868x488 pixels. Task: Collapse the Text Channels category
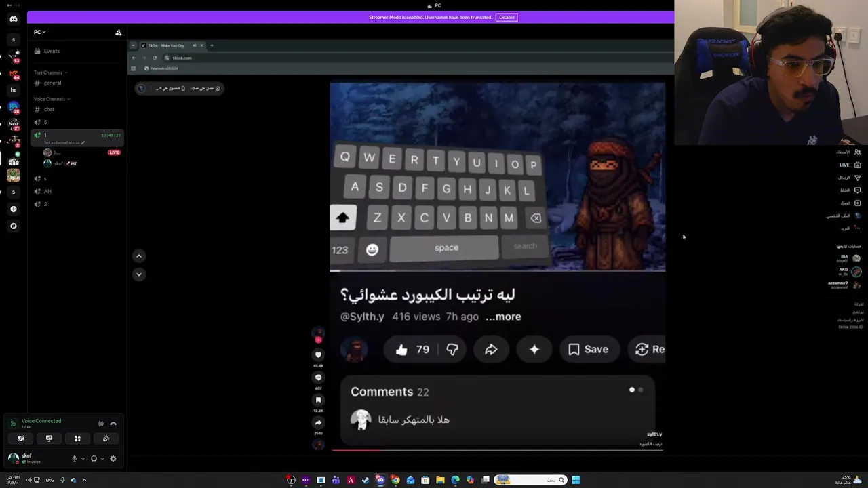(50, 73)
